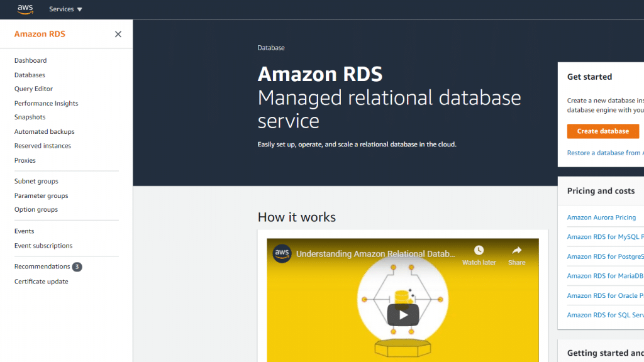Close the Amazon RDS sidebar panel
Screen dimensions: 644x362
point(118,35)
